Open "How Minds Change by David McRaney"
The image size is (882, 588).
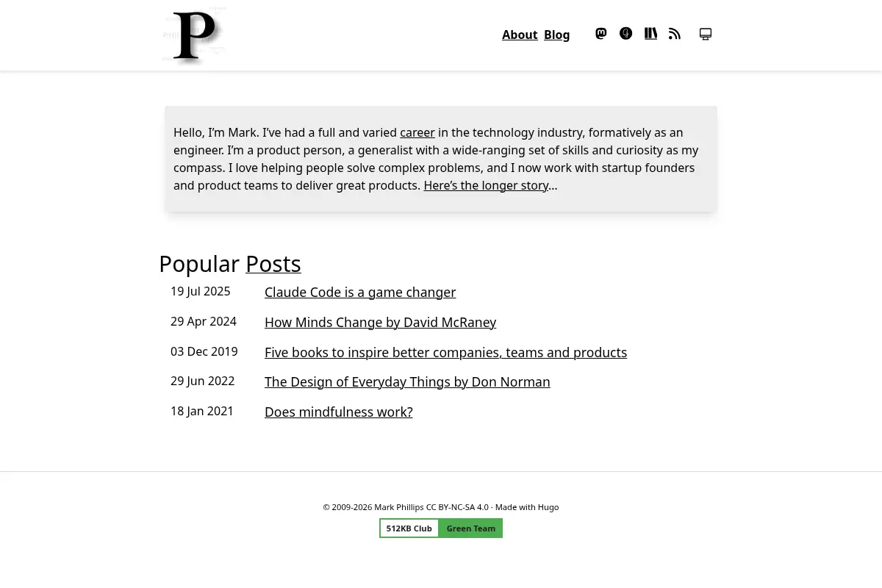pos(380,322)
